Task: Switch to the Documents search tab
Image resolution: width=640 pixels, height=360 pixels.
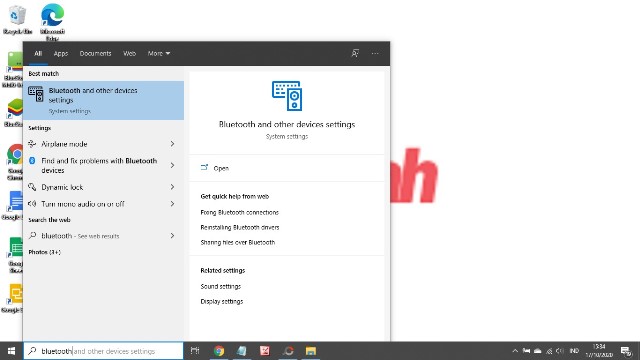Action: (x=95, y=53)
